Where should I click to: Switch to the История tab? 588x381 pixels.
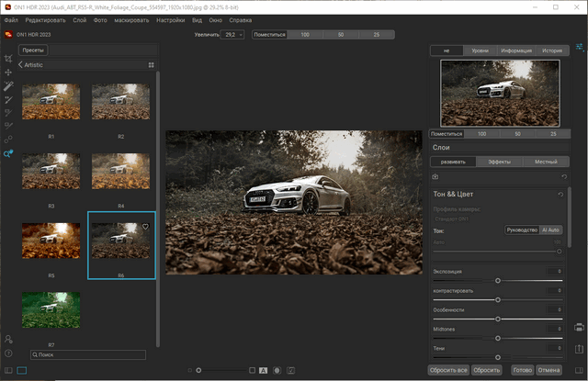[x=551, y=50]
